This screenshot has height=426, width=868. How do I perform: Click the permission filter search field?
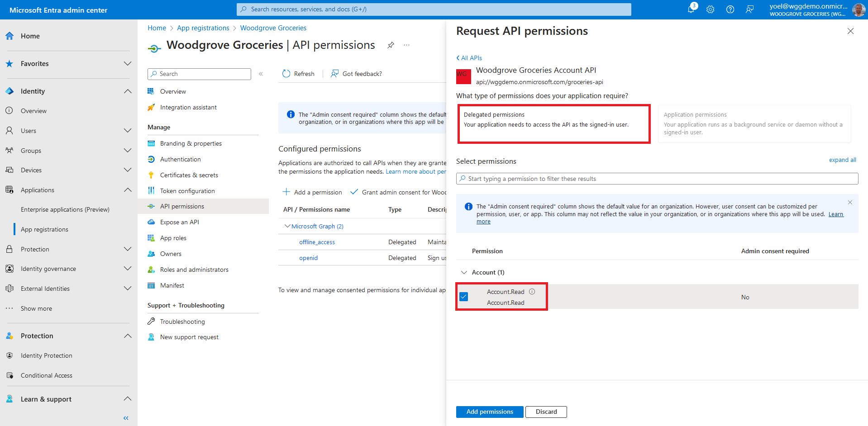(657, 179)
